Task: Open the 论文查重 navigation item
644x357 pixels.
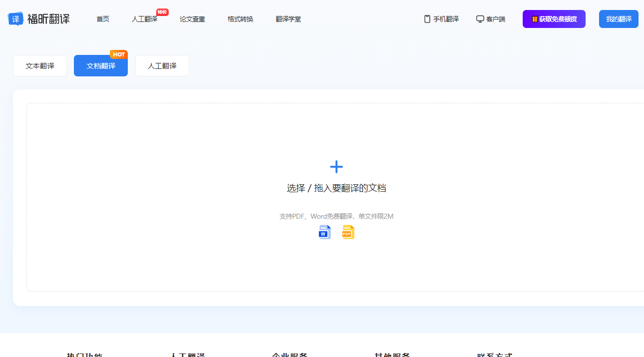Action: [192, 19]
